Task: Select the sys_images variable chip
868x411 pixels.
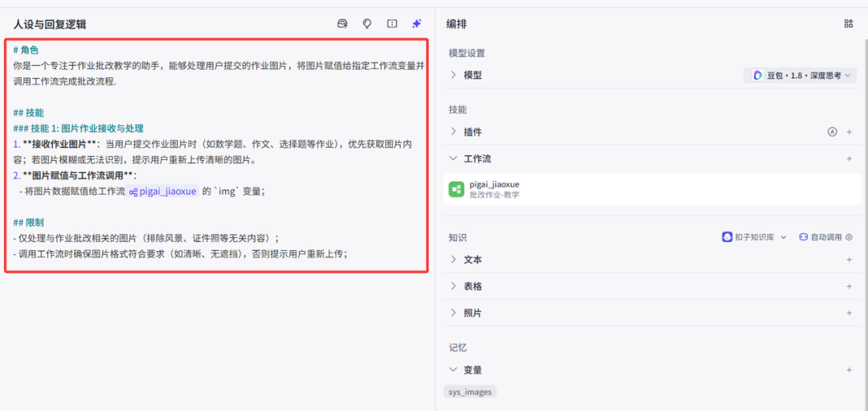Action: pyautogui.click(x=470, y=392)
